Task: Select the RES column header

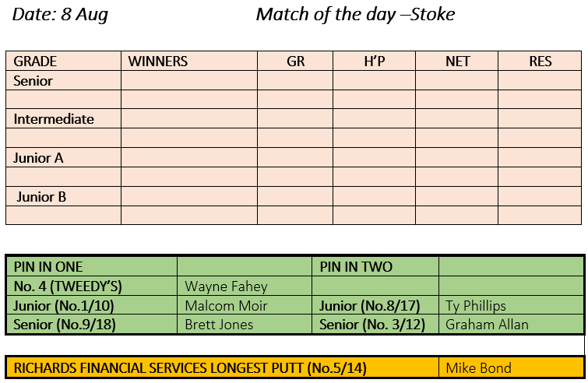Action: click(540, 61)
